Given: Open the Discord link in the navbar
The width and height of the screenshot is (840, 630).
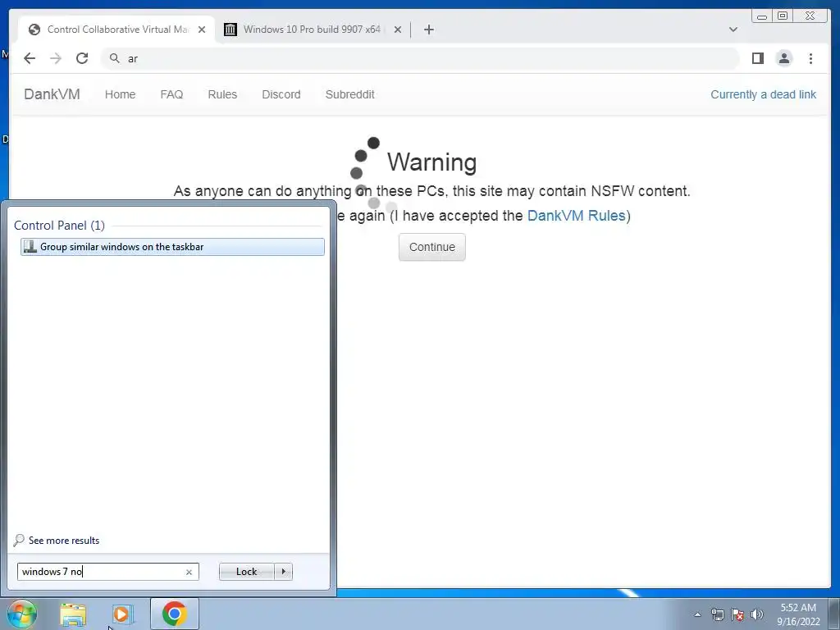Looking at the screenshot, I should pos(281,94).
